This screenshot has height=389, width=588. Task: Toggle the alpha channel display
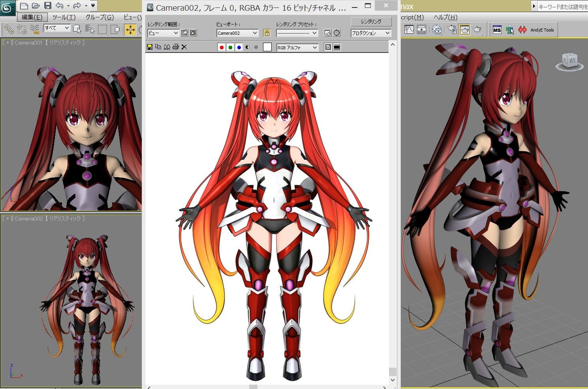click(248, 47)
